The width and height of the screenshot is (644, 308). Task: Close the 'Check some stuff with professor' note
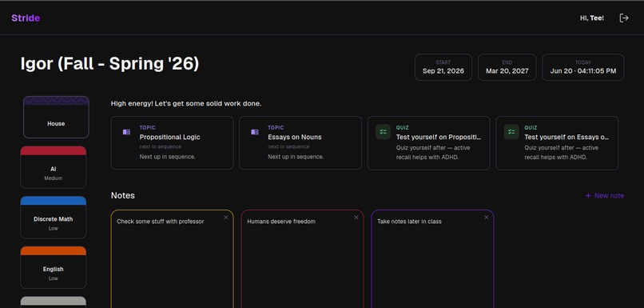pos(225,218)
